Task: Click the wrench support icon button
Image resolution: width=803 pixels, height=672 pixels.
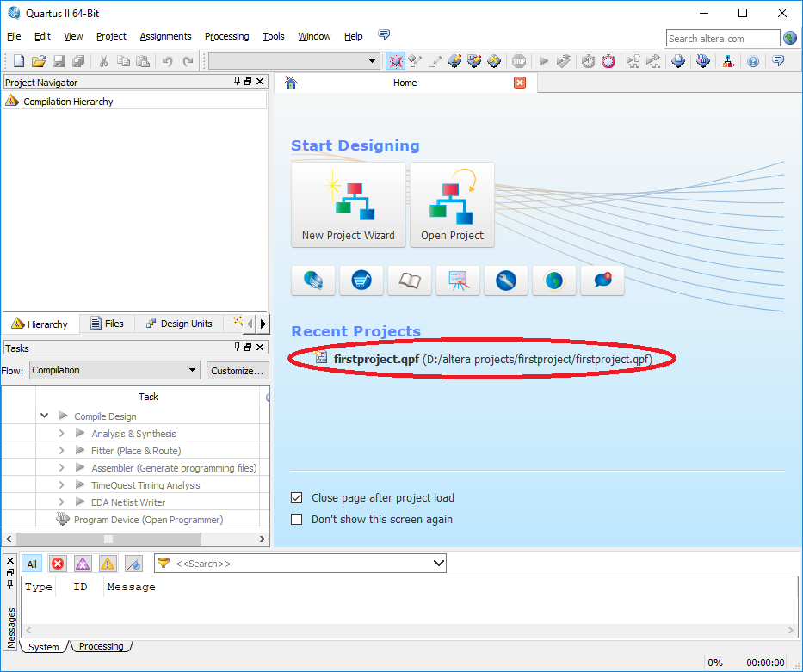Action: (506, 281)
